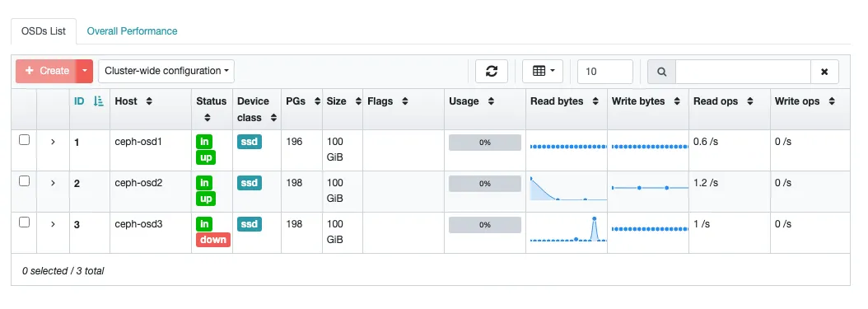Click the ceph-osd3 host name
Image resolution: width=868 pixels, height=309 pixels.
[138, 224]
